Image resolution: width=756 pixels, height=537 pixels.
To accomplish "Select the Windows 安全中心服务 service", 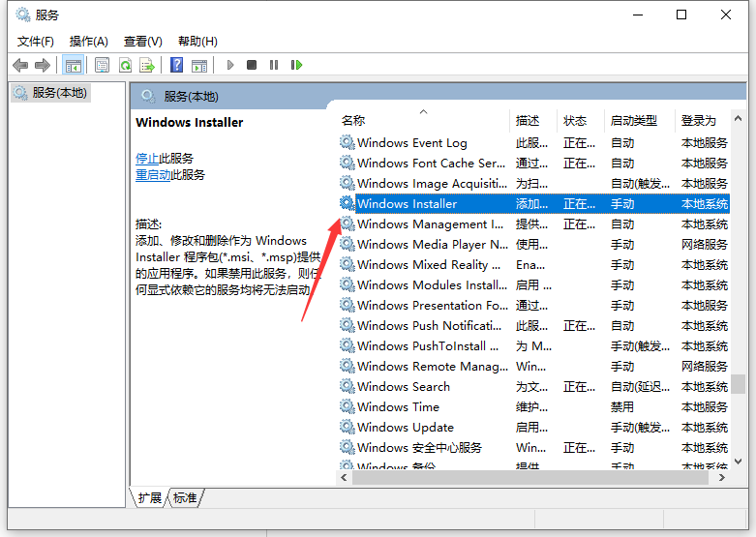I will (x=419, y=447).
